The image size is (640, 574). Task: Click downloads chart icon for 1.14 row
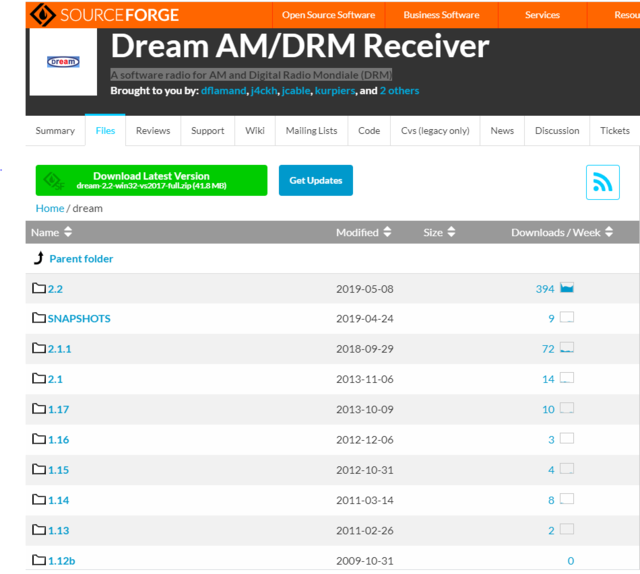567,499
